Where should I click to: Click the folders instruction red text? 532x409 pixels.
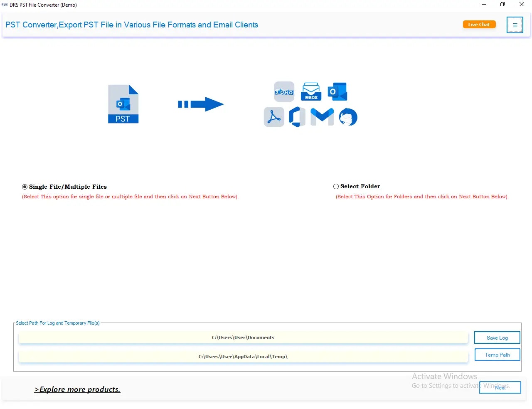tap(422, 197)
